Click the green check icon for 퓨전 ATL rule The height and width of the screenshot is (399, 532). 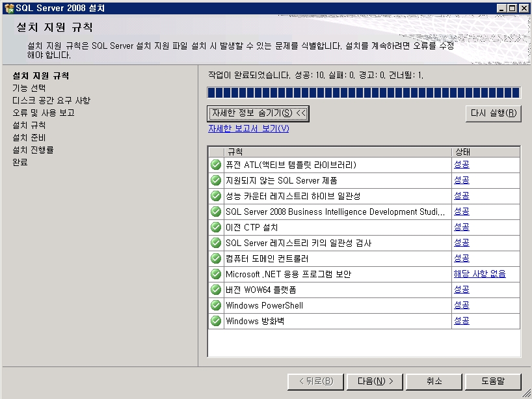coord(216,165)
